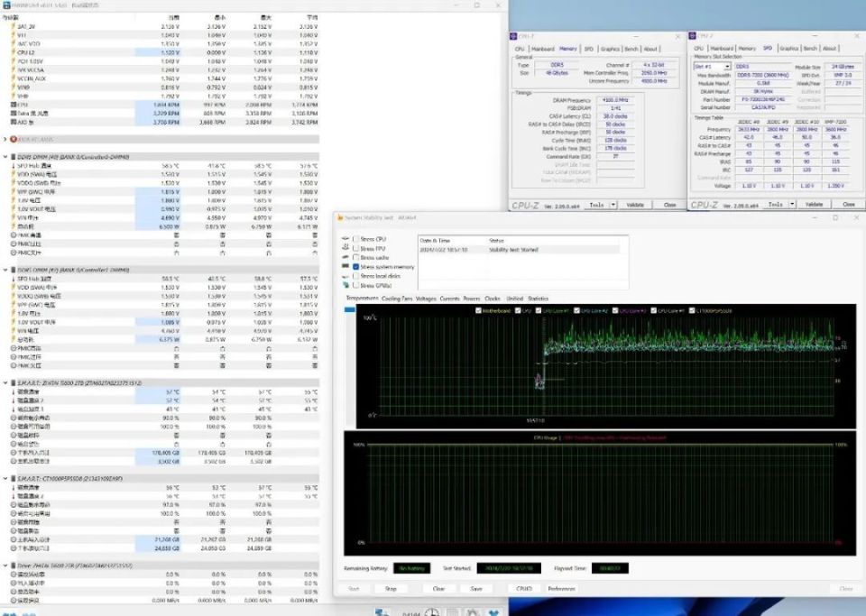Collapse the DDR5 DIMM [#0] sensor group
Image resolution: width=866 pixels, height=616 pixels.
coord(5,157)
